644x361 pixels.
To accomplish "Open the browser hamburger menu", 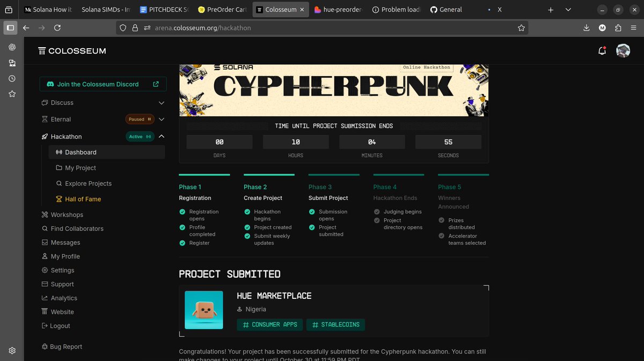I will 634,28.
